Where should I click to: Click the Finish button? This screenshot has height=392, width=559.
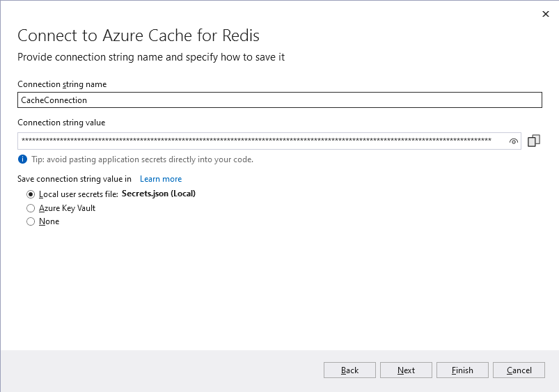pyautogui.click(x=462, y=370)
